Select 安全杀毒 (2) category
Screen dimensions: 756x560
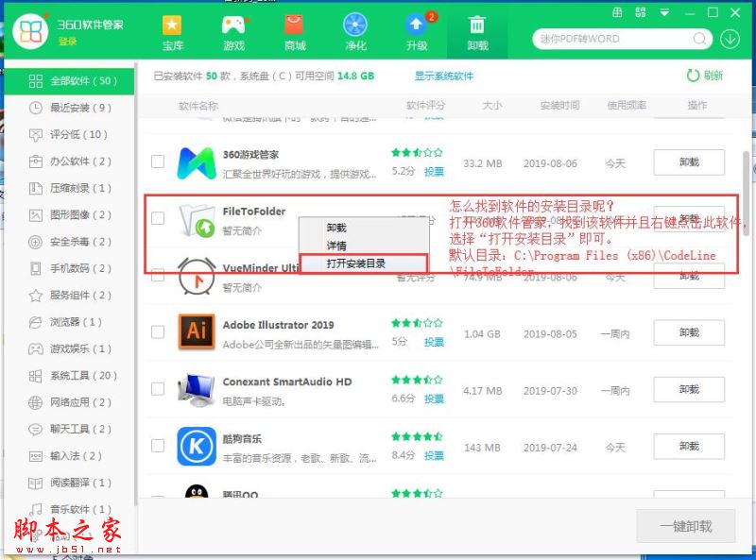(69, 242)
